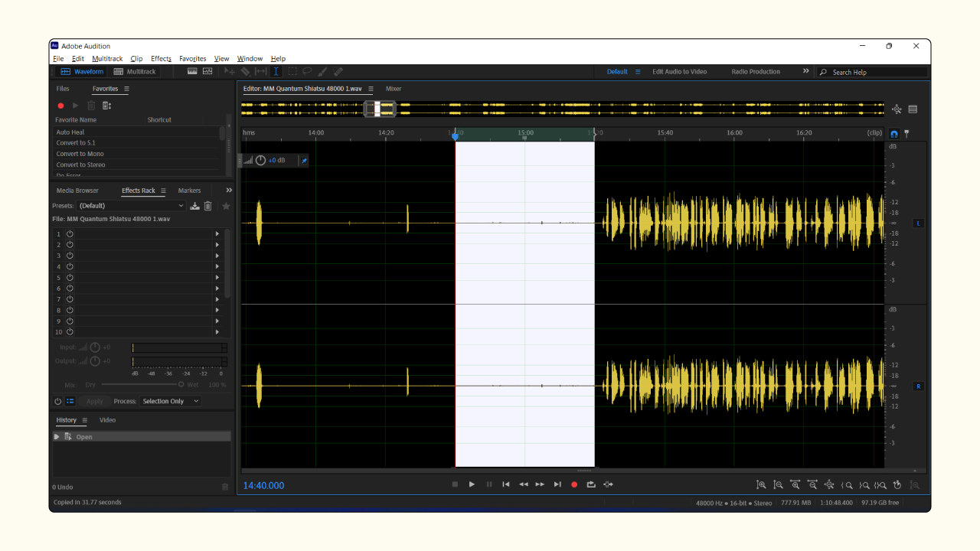Toggle power for effect slot 10
The height and width of the screenshot is (551, 980).
click(70, 332)
